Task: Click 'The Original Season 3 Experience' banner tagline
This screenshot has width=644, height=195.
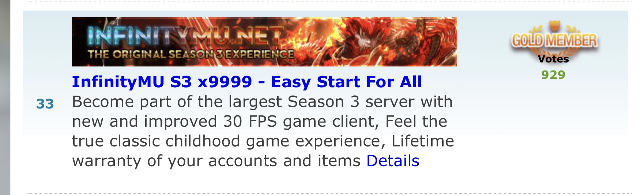Action: tap(191, 54)
